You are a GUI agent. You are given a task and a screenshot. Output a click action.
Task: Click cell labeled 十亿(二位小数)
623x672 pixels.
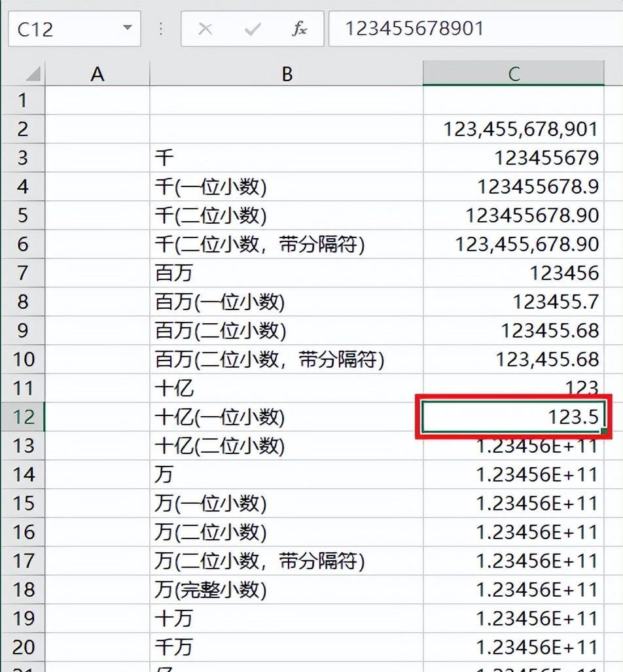click(287, 446)
